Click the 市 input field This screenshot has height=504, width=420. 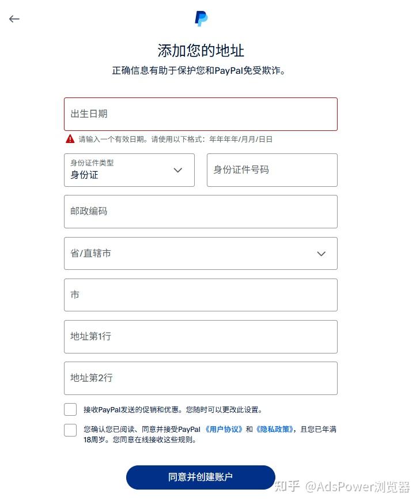(200, 295)
